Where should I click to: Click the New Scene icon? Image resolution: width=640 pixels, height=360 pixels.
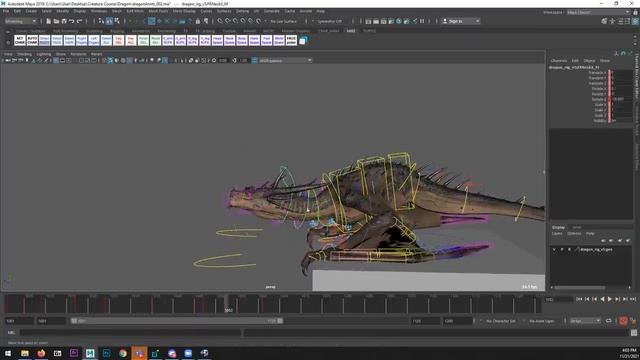point(49,21)
